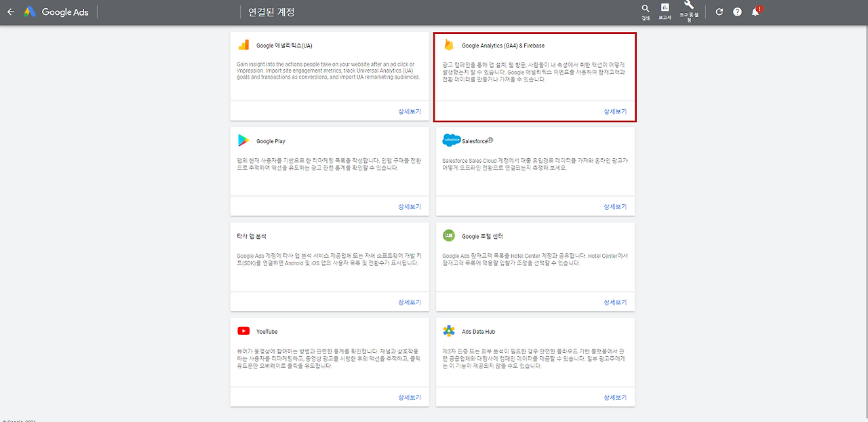Image resolution: width=868 pixels, height=422 pixels.
Task: Open 상세보기 in Google 호텔 센터 card
Action: point(615,302)
